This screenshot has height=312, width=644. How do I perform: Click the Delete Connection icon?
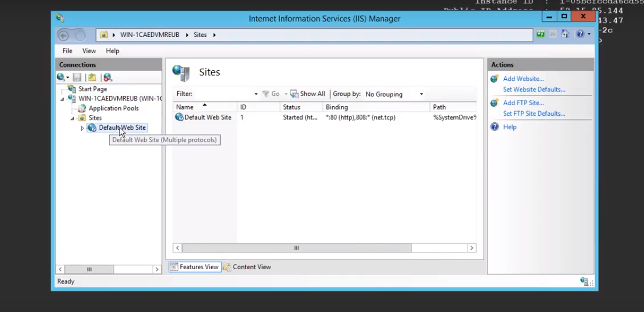click(x=108, y=78)
